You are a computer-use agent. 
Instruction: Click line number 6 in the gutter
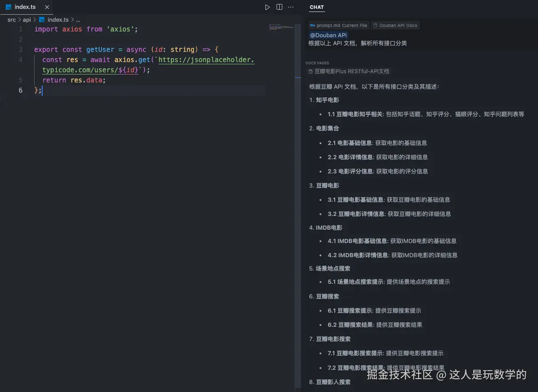pos(20,90)
